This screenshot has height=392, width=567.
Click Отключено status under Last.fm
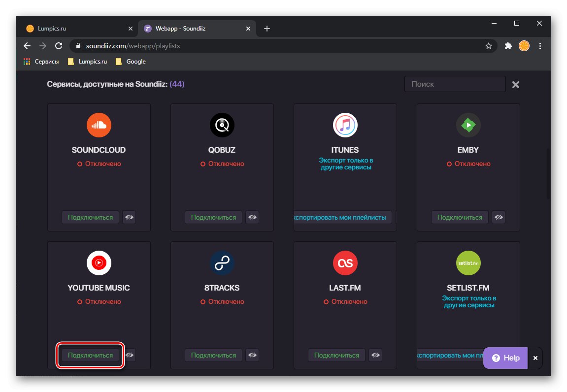[x=345, y=301]
